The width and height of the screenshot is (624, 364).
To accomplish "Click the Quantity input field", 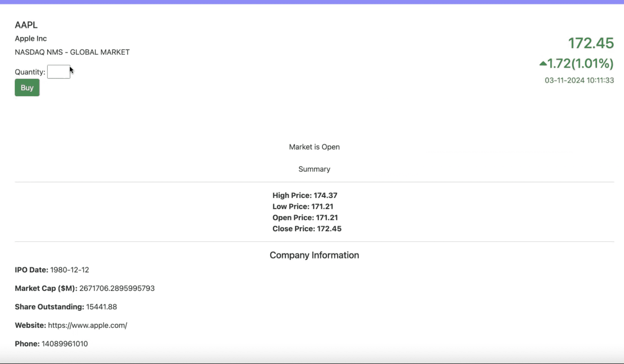I will (x=59, y=72).
